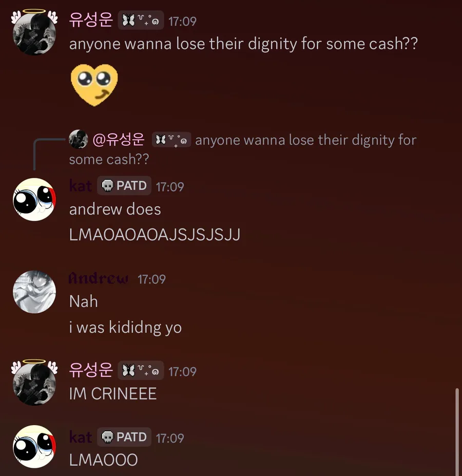Viewport: 462px width, 476px height.
Task: Open the small avatar in the reply preview
Action: (79, 139)
